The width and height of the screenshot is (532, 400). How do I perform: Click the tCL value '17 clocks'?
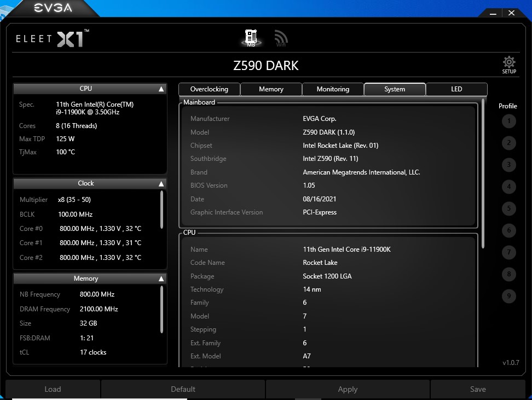(93, 352)
